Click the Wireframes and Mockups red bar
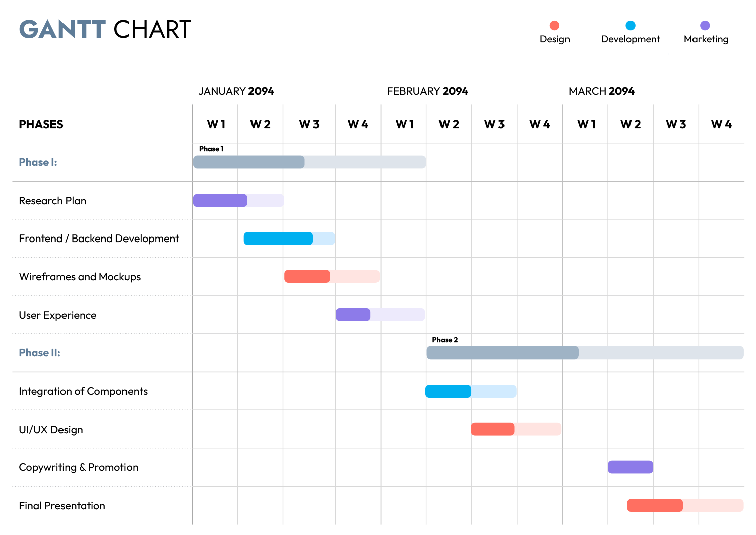This screenshot has width=756, height=535. [306, 276]
